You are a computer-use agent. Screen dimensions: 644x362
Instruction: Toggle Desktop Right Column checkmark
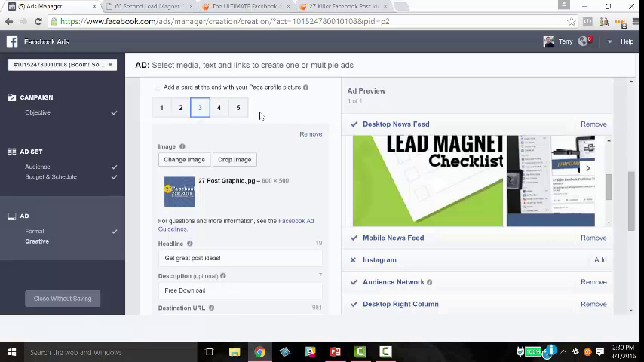point(354,305)
